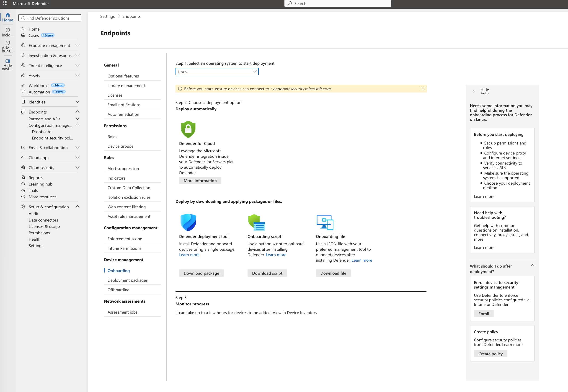
Task: Click the Download package button
Action: coord(201,273)
